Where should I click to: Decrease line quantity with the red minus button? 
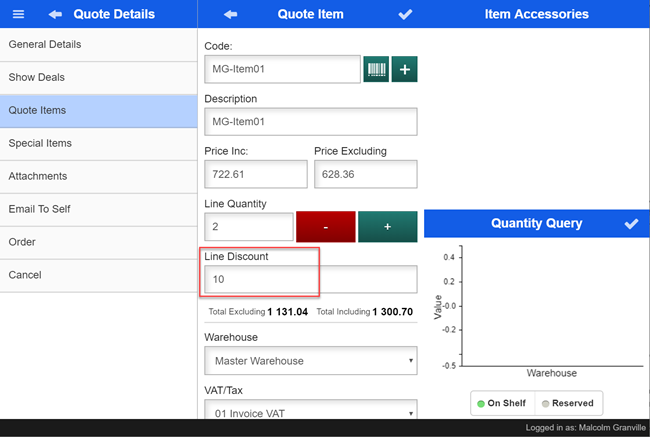(325, 227)
